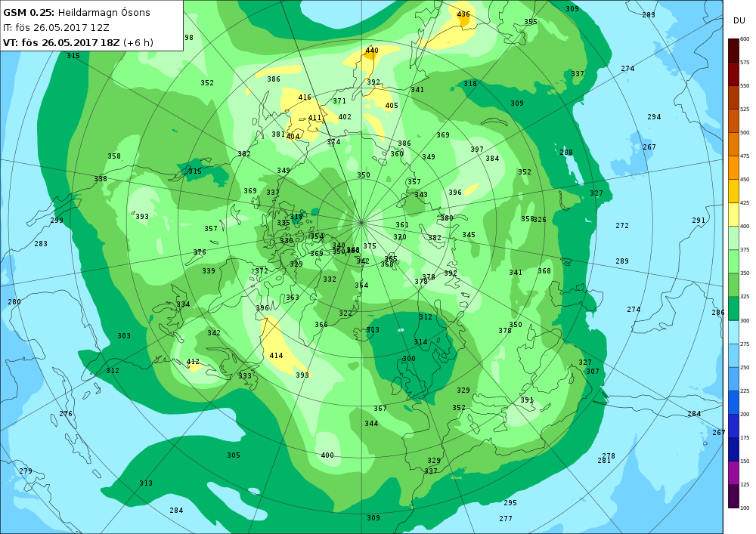
Task: Click the 276 map value
Action: [x=66, y=414]
